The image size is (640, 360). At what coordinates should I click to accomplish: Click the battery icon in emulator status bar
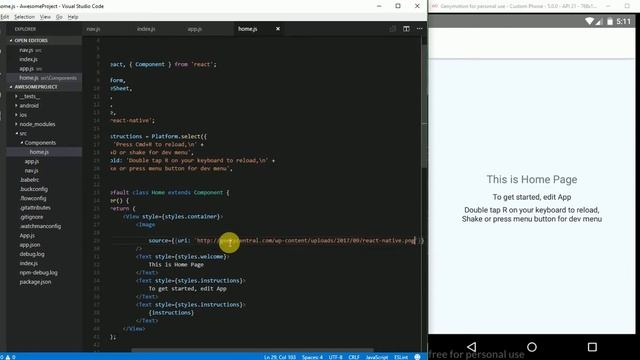point(610,21)
